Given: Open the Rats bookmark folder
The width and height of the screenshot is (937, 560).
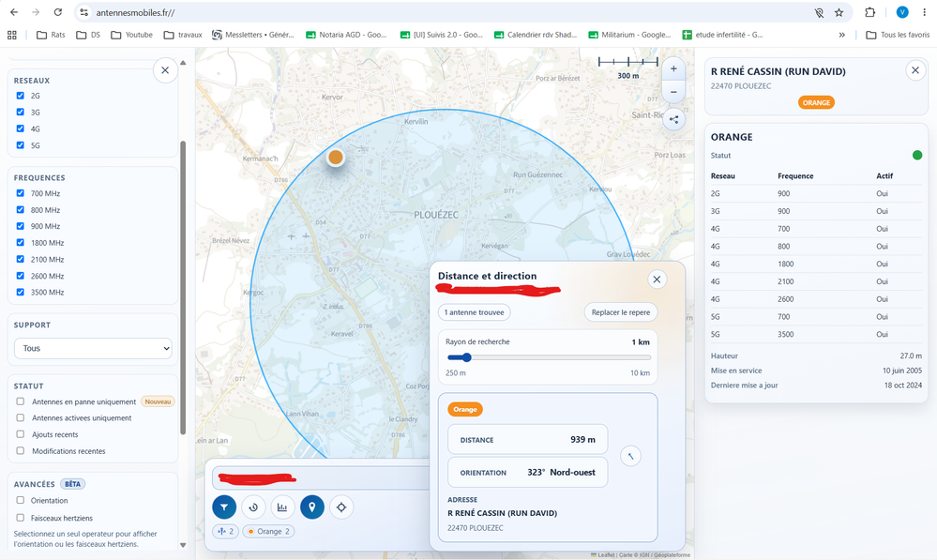Looking at the screenshot, I should point(51,35).
